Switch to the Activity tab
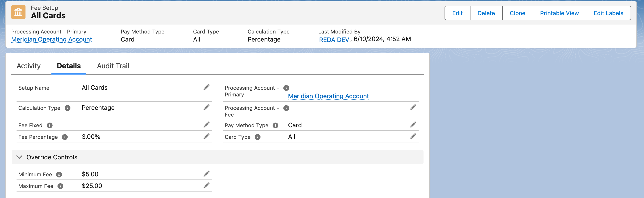Image resolution: width=644 pixels, height=198 pixels. point(28,66)
